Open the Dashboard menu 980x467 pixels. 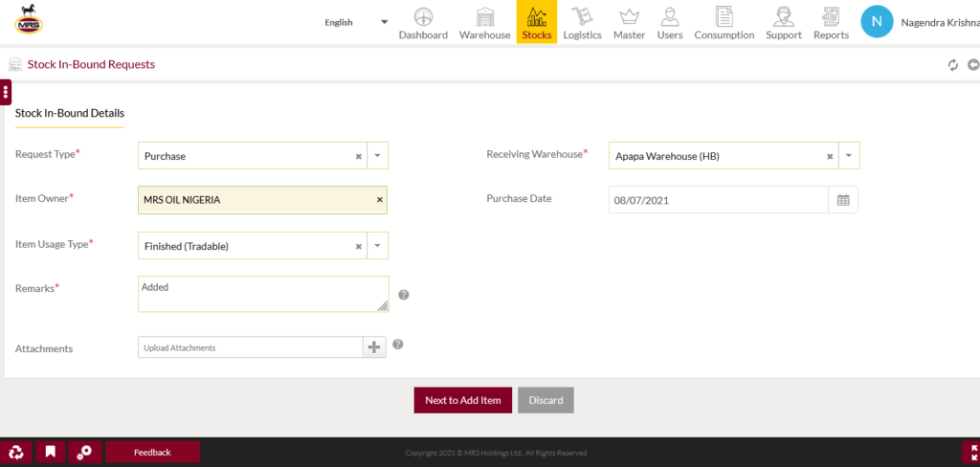point(423,23)
